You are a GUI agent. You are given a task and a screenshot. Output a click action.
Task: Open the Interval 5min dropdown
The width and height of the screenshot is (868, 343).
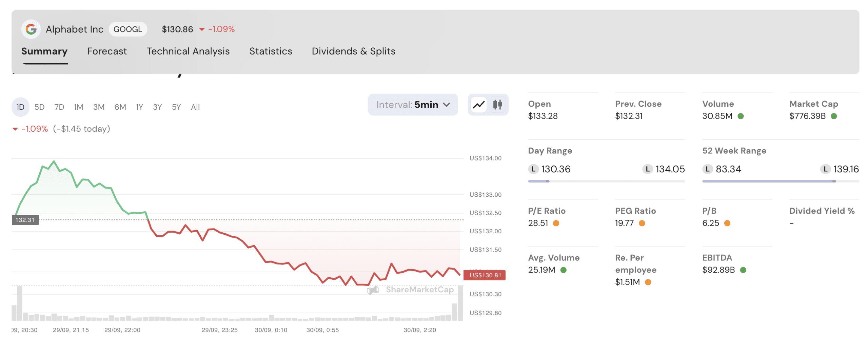coord(413,104)
